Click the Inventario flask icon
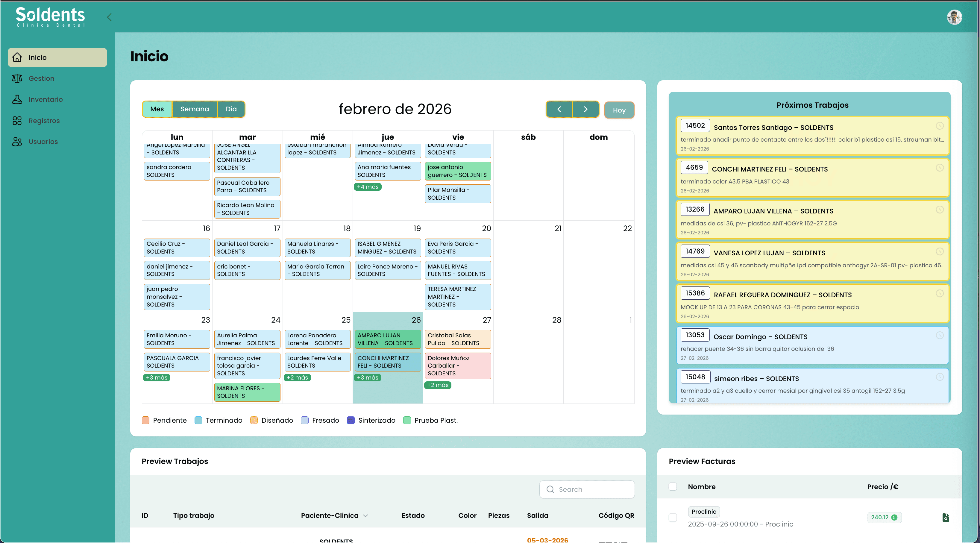 [x=17, y=99]
